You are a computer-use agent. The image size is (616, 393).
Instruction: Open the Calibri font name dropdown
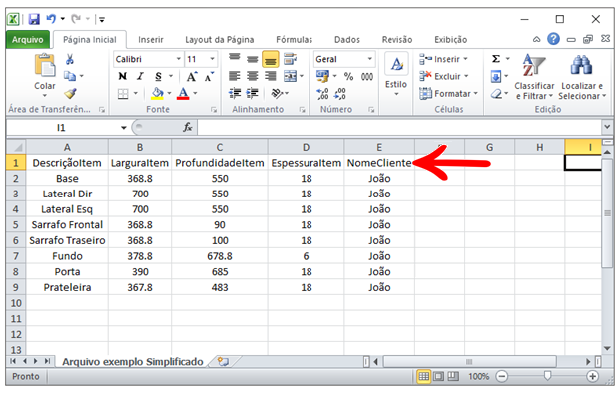[178, 59]
